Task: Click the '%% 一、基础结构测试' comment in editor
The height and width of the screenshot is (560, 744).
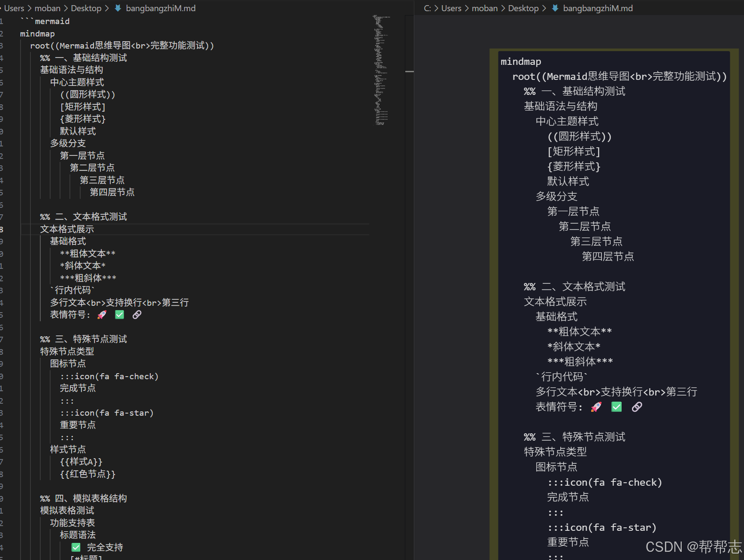Action: [x=83, y=58]
